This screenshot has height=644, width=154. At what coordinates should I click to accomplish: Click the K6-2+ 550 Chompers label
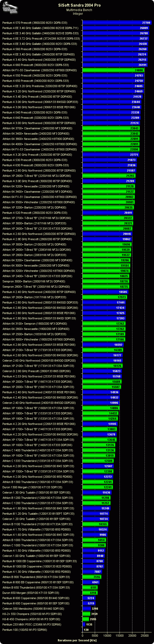[32, 614]
